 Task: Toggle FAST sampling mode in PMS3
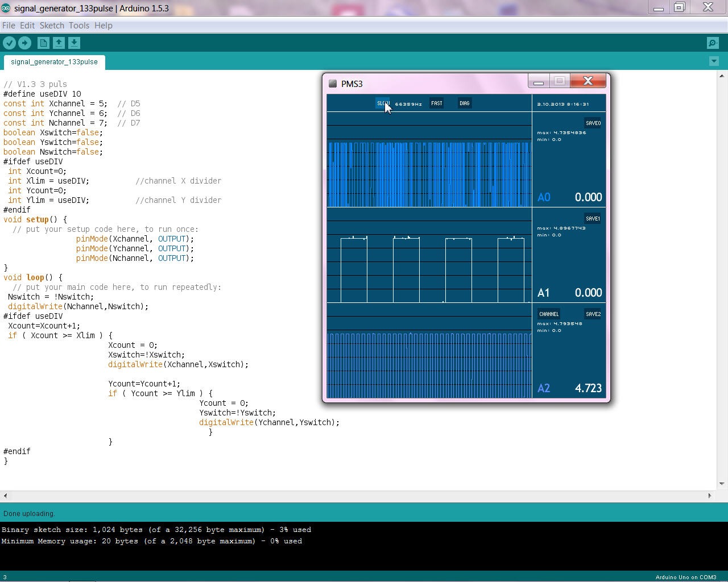pyautogui.click(x=436, y=103)
